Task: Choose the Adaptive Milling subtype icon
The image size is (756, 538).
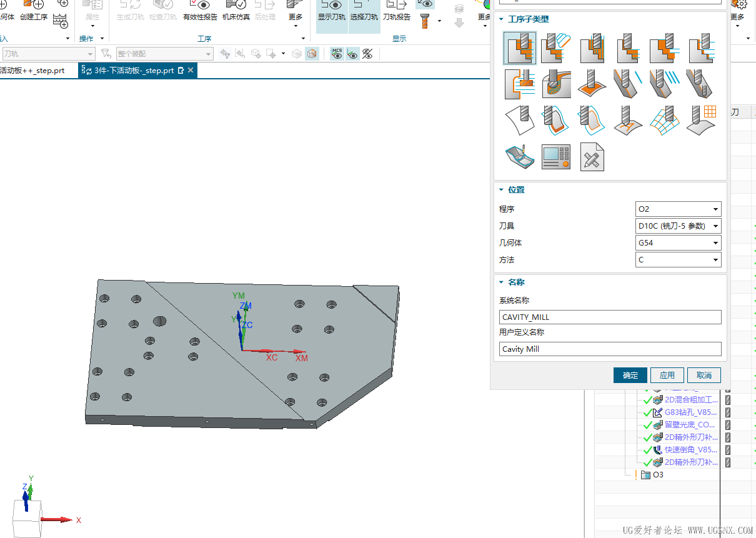Action: 557,49
